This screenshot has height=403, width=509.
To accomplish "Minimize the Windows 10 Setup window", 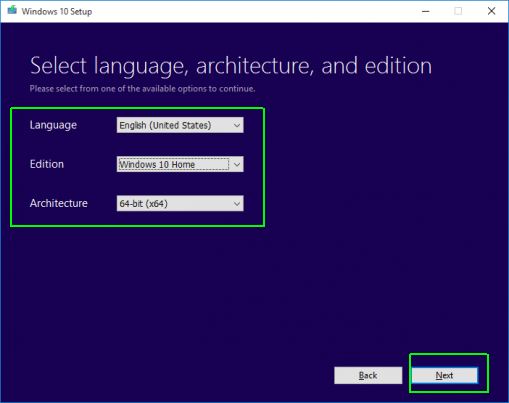I will point(426,11).
